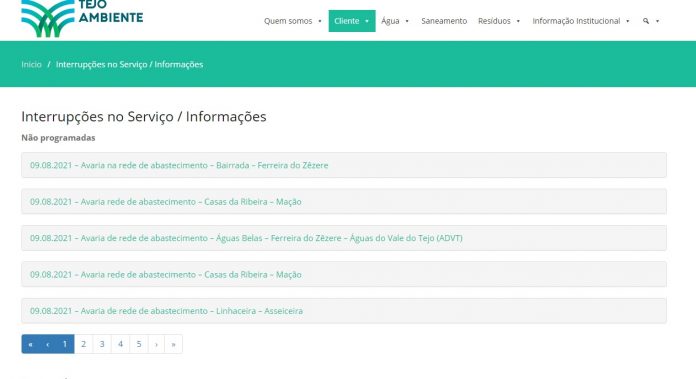Open the Quem somos menu item
Image resolution: width=696 pixels, height=379 pixels.
[288, 21]
